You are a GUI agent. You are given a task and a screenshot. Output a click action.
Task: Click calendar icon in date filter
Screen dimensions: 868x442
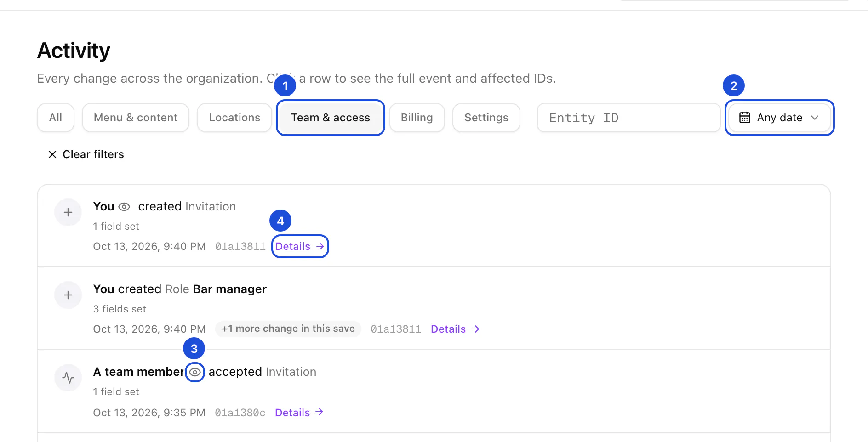coord(744,118)
